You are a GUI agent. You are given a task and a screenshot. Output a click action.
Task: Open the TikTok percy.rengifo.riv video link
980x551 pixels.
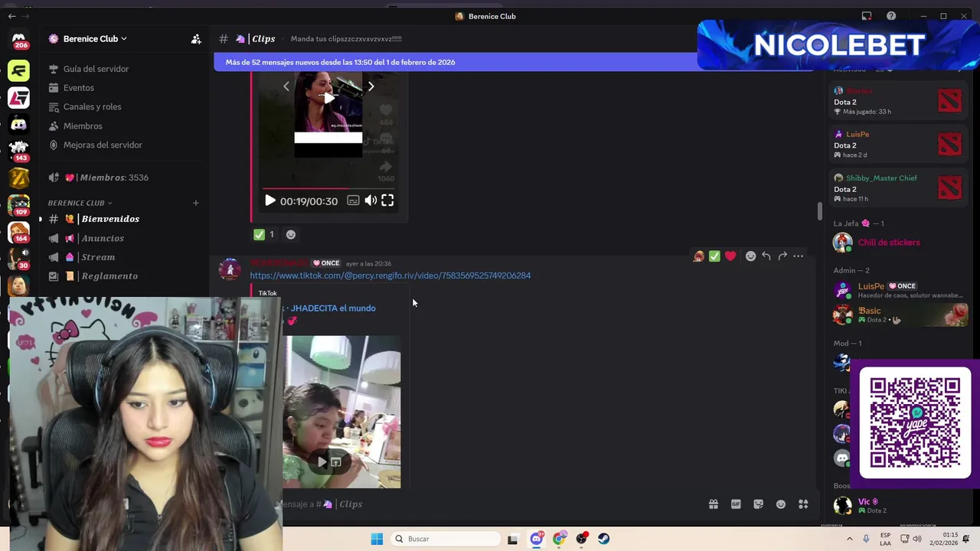(x=390, y=275)
